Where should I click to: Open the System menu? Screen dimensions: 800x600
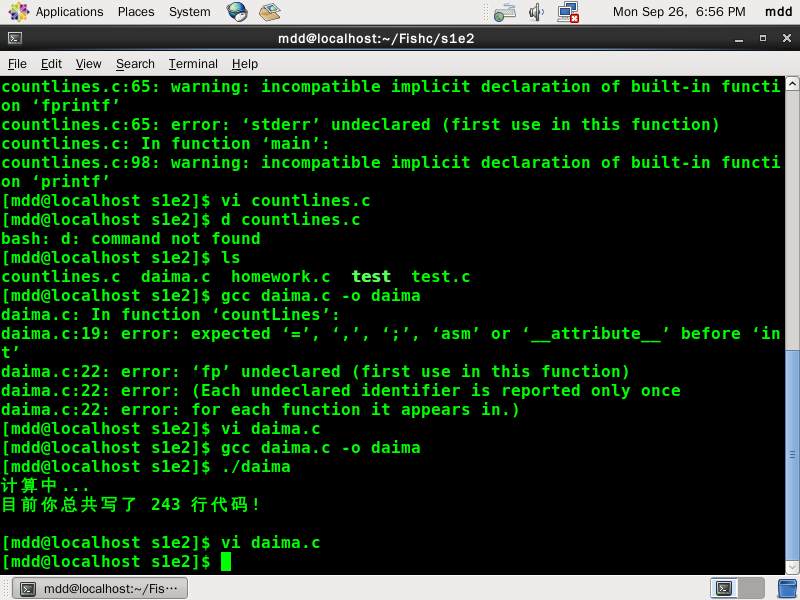tap(189, 12)
